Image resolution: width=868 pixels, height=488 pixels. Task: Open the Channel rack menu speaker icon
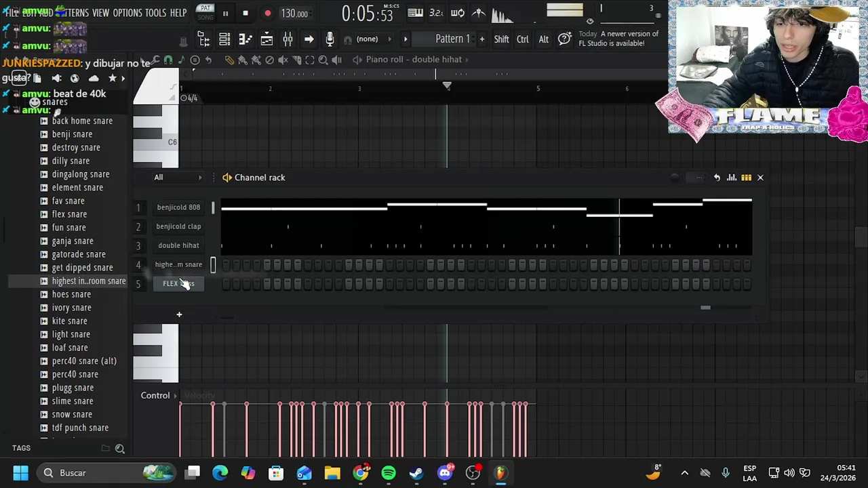tap(227, 178)
